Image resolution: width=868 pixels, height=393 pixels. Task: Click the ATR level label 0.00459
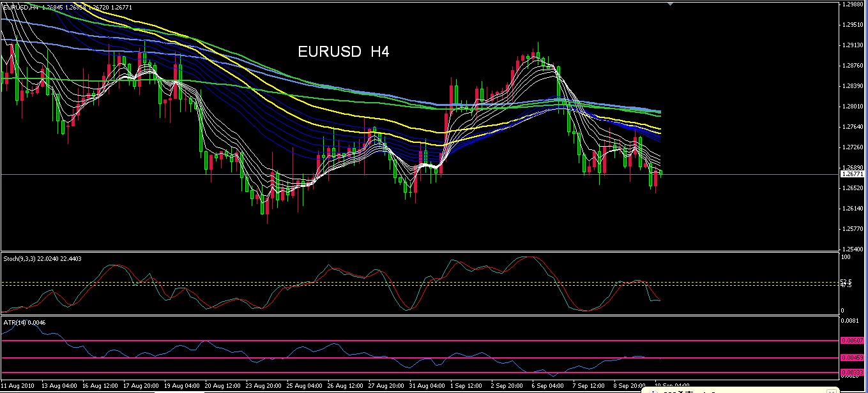852,358
